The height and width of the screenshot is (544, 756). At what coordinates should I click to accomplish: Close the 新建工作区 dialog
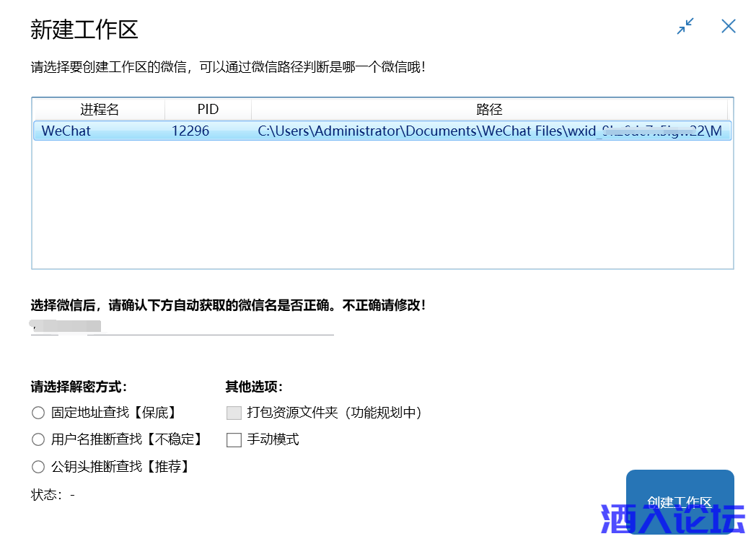[x=729, y=27]
